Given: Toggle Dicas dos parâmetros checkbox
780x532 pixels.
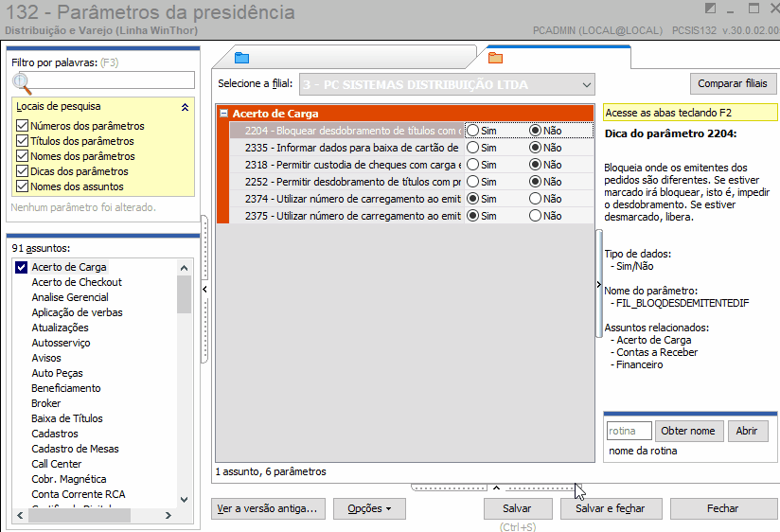Looking at the screenshot, I should 22,171.
